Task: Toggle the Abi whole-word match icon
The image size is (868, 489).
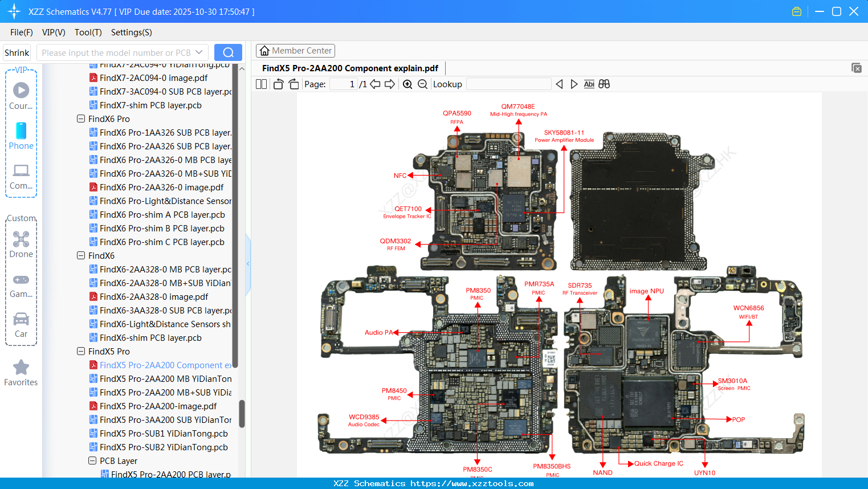Action: [589, 84]
